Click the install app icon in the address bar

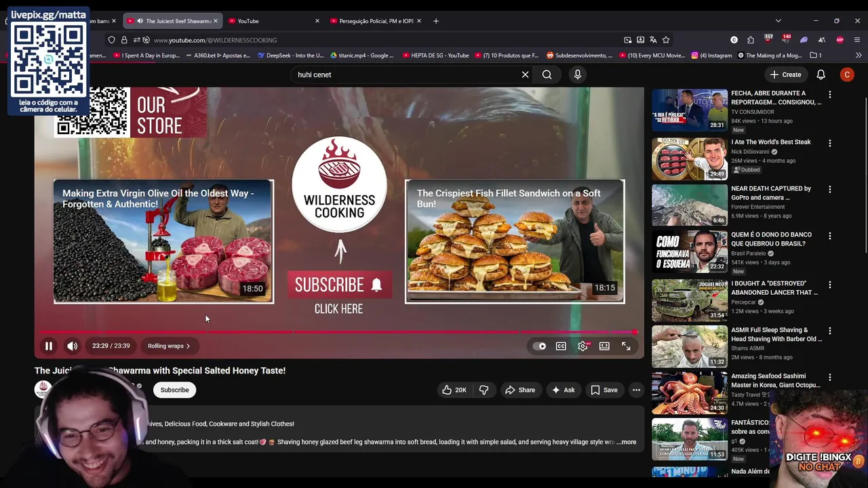[640, 40]
